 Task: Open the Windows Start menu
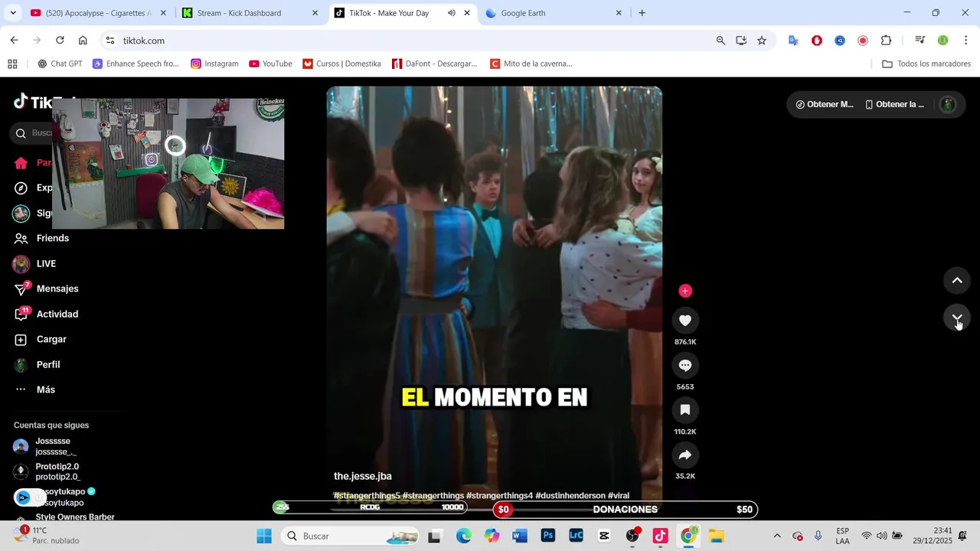point(264,536)
